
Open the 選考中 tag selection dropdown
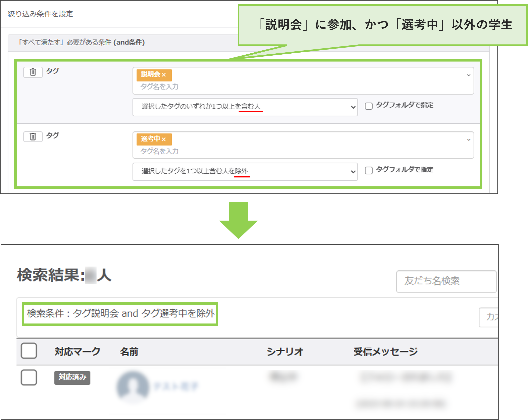click(468, 139)
